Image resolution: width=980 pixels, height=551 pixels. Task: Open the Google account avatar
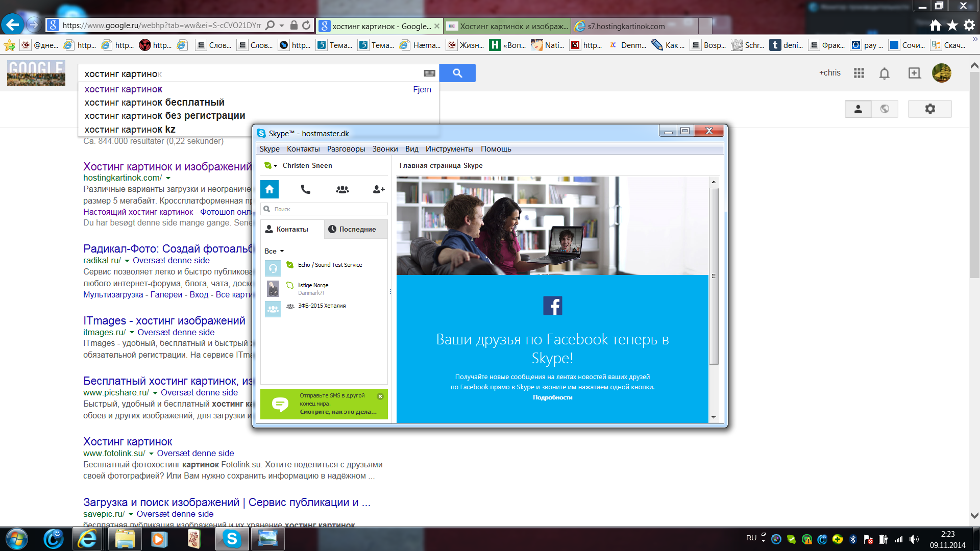point(942,73)
